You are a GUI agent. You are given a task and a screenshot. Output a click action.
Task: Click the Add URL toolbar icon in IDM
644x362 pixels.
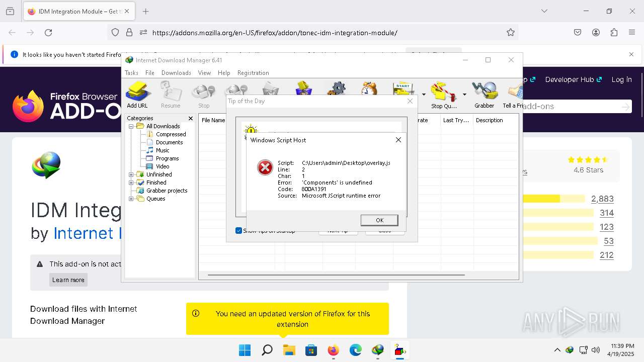pos(137,95)
